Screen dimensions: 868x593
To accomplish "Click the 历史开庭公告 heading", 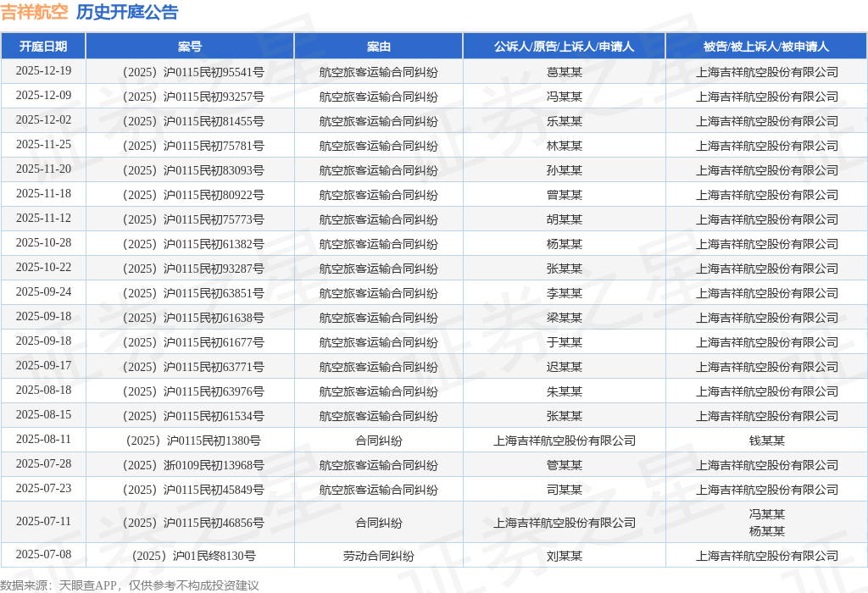I will [127, 12].
